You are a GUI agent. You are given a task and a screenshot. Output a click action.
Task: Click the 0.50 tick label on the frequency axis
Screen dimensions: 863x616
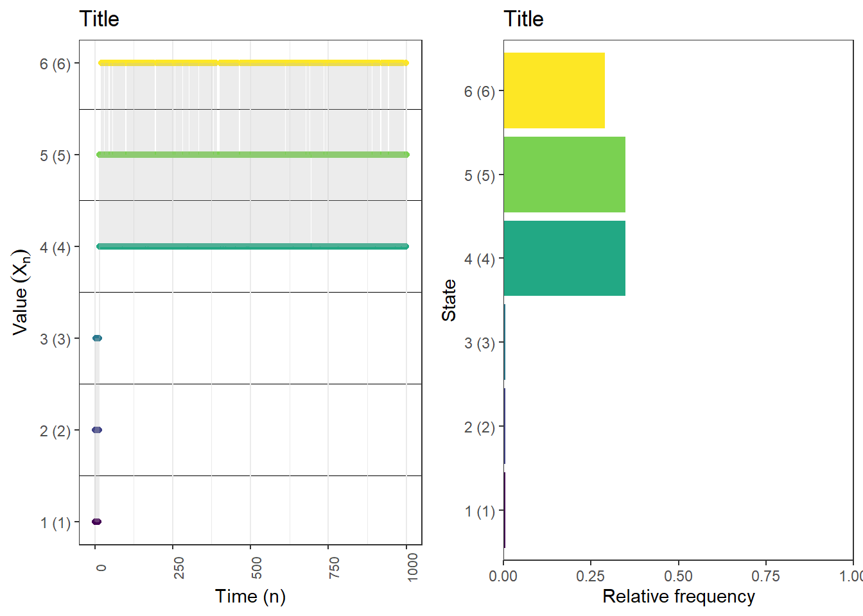pyautogui.click(x=678, y=576)
